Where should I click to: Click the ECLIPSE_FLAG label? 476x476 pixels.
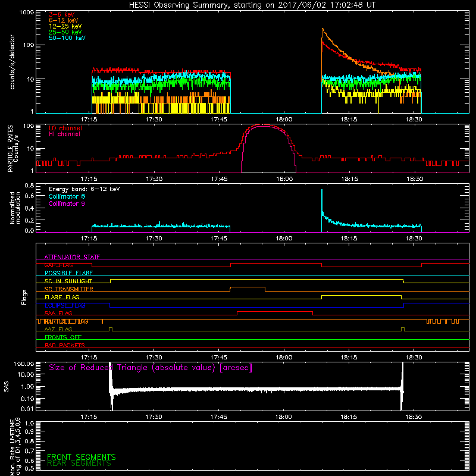pos(65,305)
